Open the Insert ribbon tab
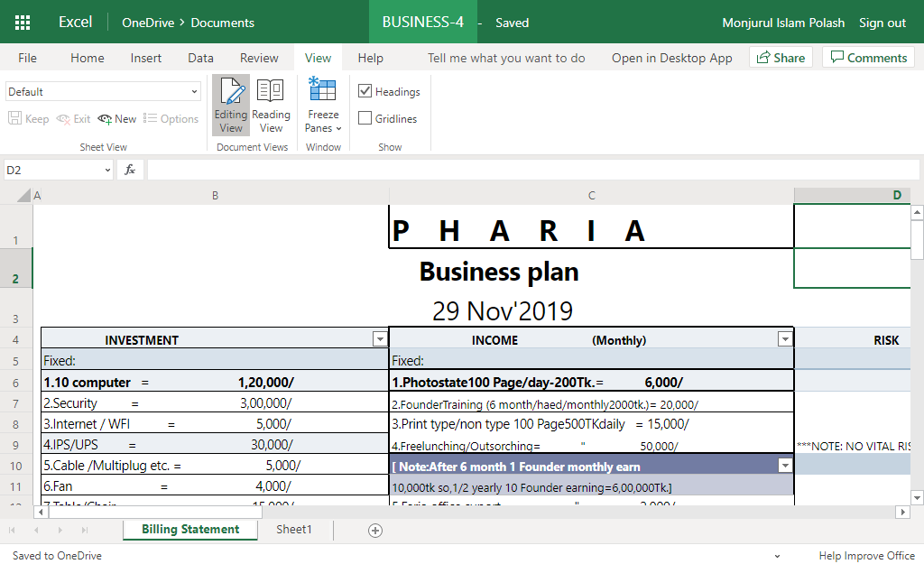The height and width of the screenshot is (564, 924). tap(146, 58)
